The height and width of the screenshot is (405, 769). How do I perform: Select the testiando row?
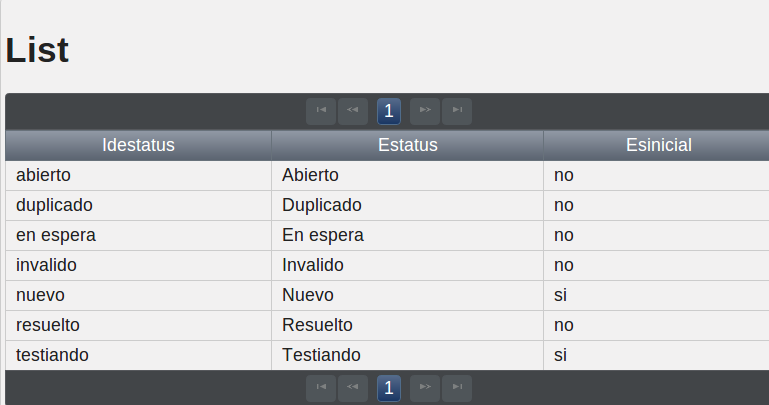coord(387,355)
